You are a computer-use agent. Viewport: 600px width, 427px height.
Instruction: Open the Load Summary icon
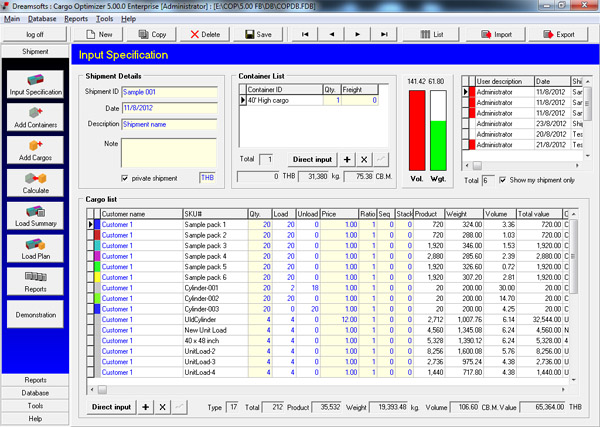(35, 216)
